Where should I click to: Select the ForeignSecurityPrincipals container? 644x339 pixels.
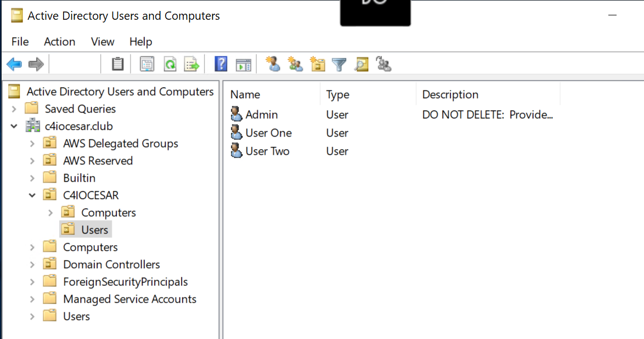[125, 281]
